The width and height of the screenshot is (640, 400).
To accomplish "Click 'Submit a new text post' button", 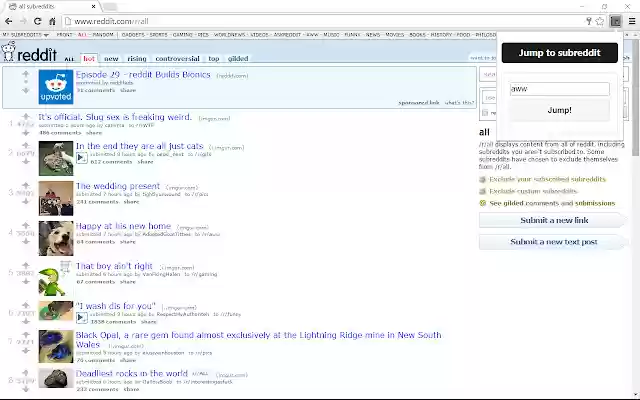I will pyautogui.click(x=554, y=242).
